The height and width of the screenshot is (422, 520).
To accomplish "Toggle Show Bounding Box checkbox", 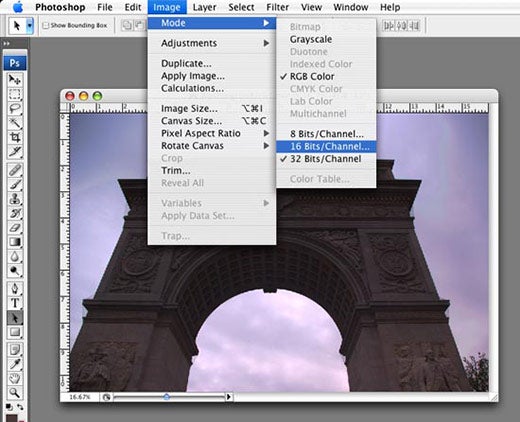I will coord(46,25).
